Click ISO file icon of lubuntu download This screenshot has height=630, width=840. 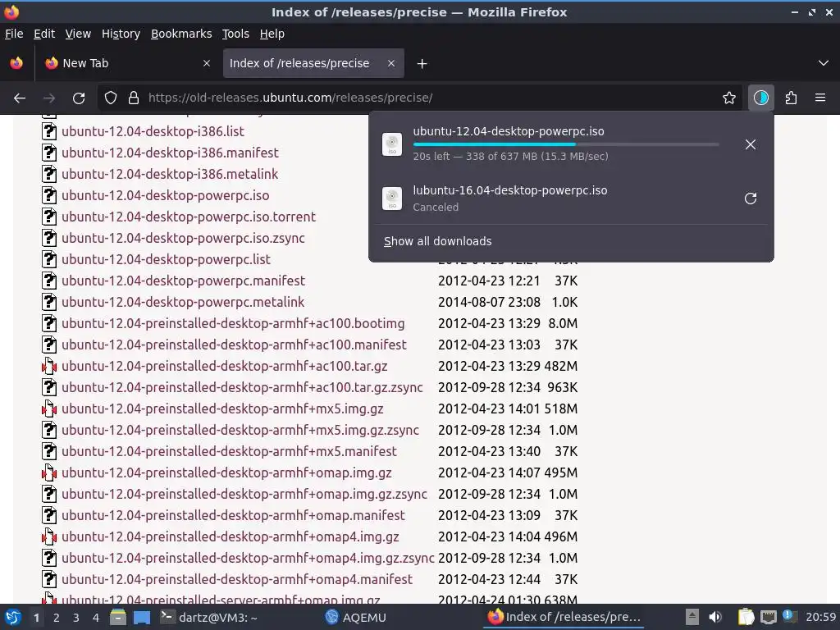coord(392,199)
